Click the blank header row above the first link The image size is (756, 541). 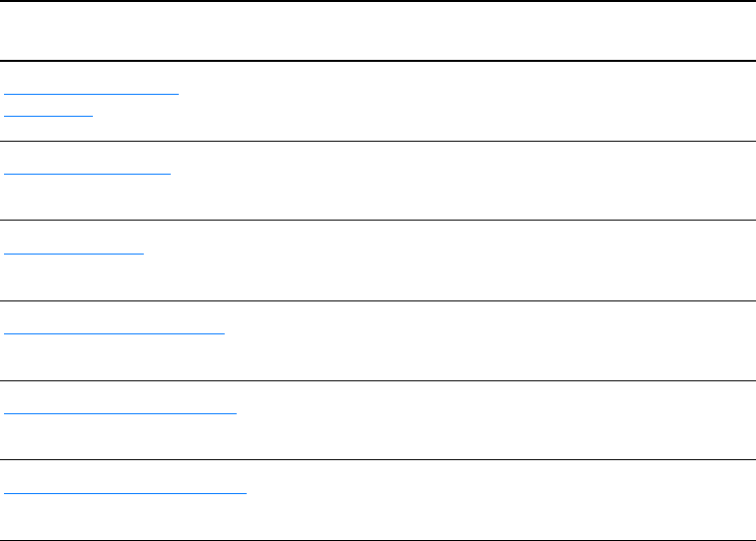pos(378,31)
